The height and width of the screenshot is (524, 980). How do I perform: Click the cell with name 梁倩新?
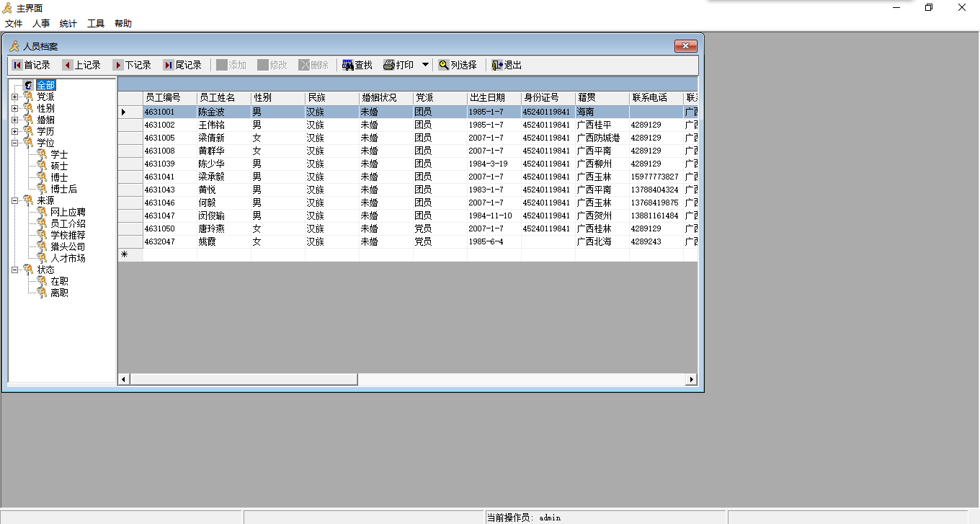(x=224, y=138)
